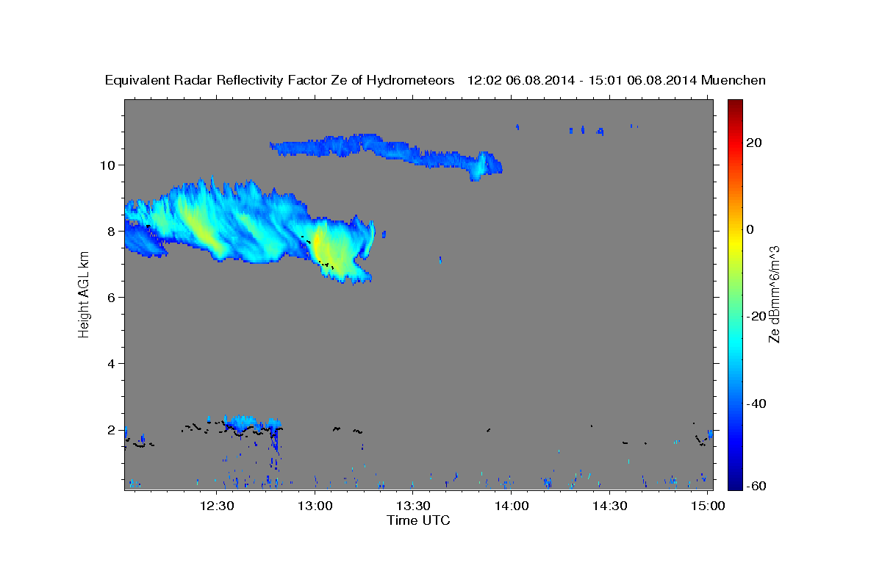882x588 pixels.
Task: Click the height 10 tick label
Action: coord(109,165)
